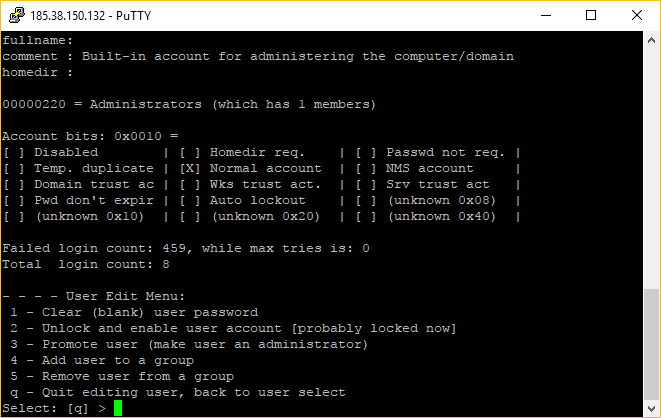Maximize the PuTTY window
This screenshot has width=661, height=418.
pos(591,16)
